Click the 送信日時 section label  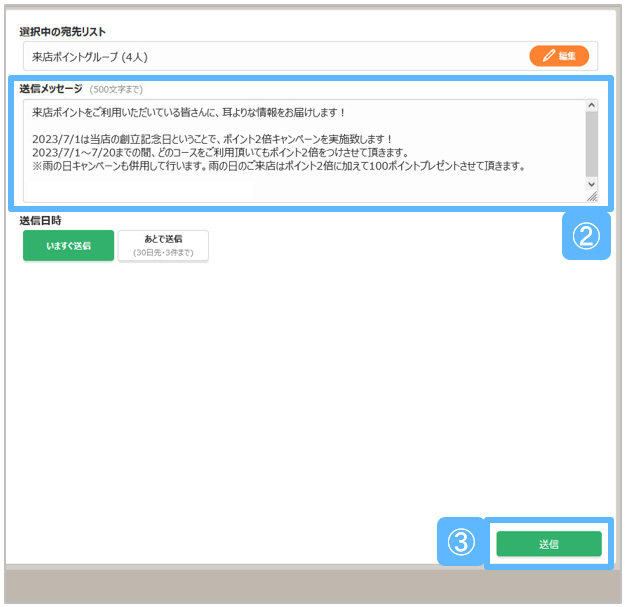[x=41, y=220]
